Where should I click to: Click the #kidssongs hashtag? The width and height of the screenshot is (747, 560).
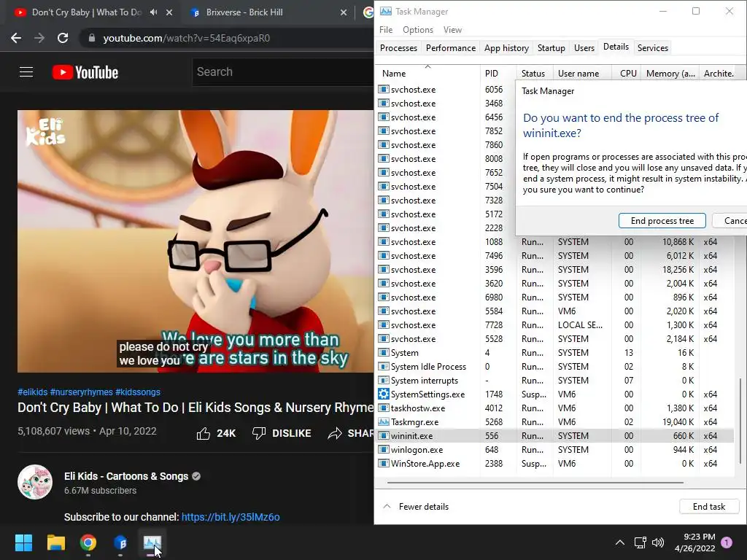point(138,392)
